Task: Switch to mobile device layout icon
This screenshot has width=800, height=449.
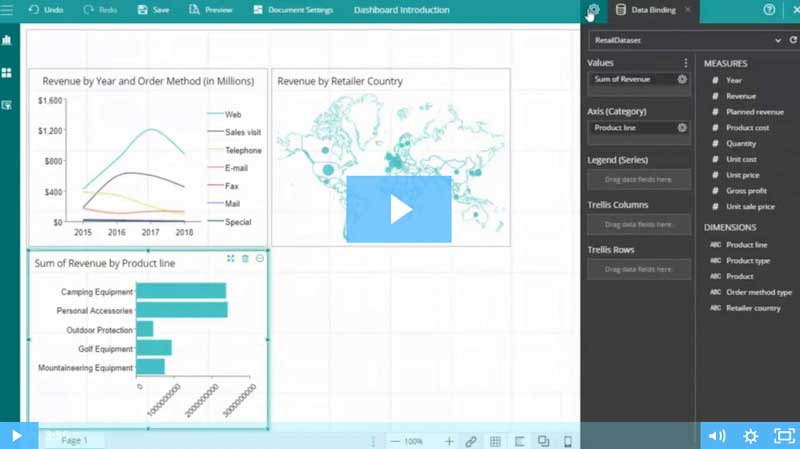Action: click(568, 441)
